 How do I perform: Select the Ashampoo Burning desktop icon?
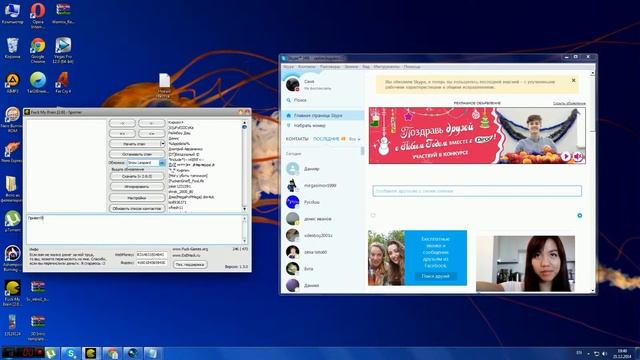[13, 258]
